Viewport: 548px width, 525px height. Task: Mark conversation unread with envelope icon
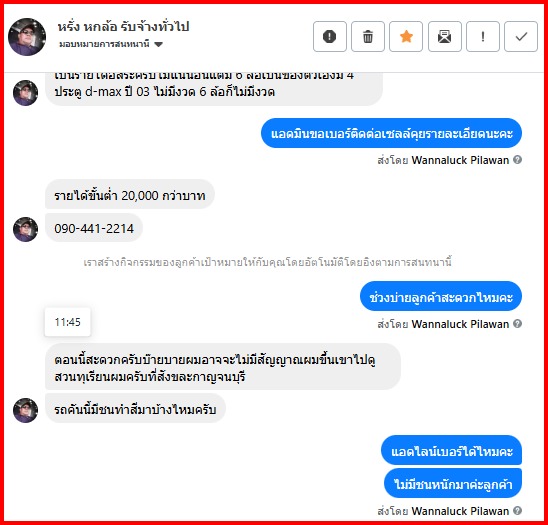445,36
